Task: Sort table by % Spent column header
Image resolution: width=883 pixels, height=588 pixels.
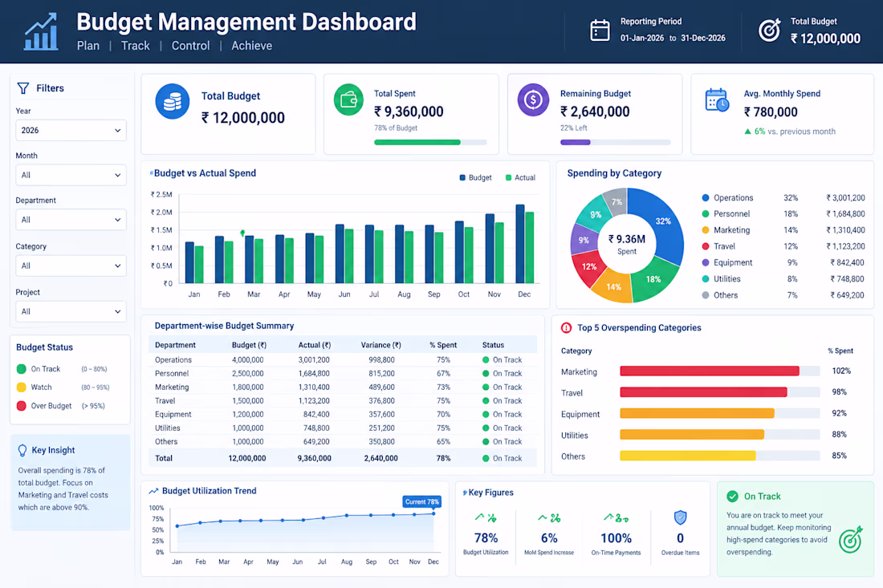Action: pos(443,345)
